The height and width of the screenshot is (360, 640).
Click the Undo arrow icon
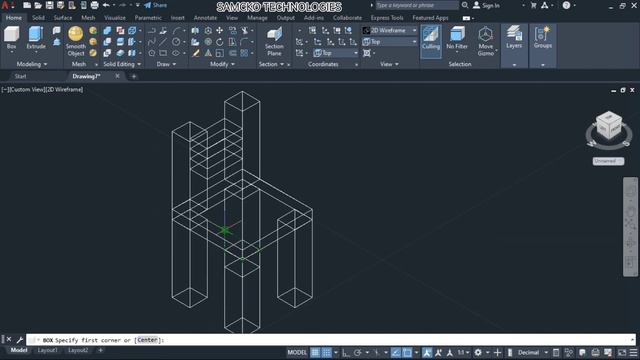[106, 5]
